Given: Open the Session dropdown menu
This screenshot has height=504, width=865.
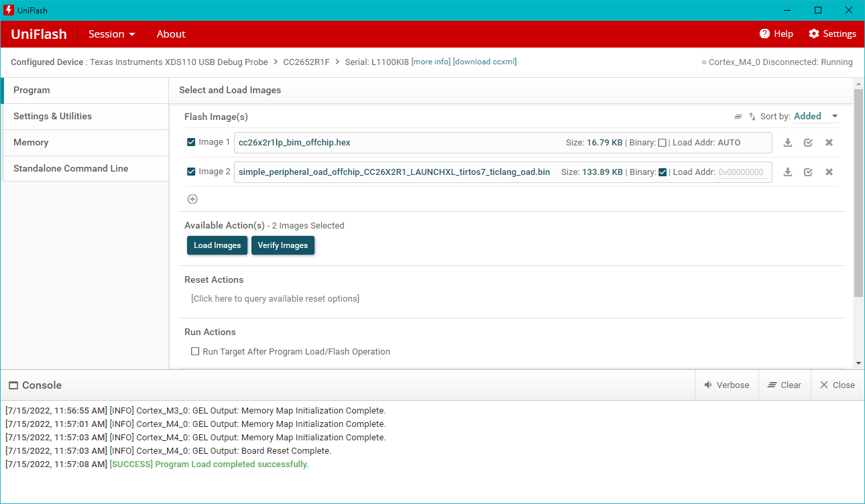Looking at the screenshot, I should 112,34.
